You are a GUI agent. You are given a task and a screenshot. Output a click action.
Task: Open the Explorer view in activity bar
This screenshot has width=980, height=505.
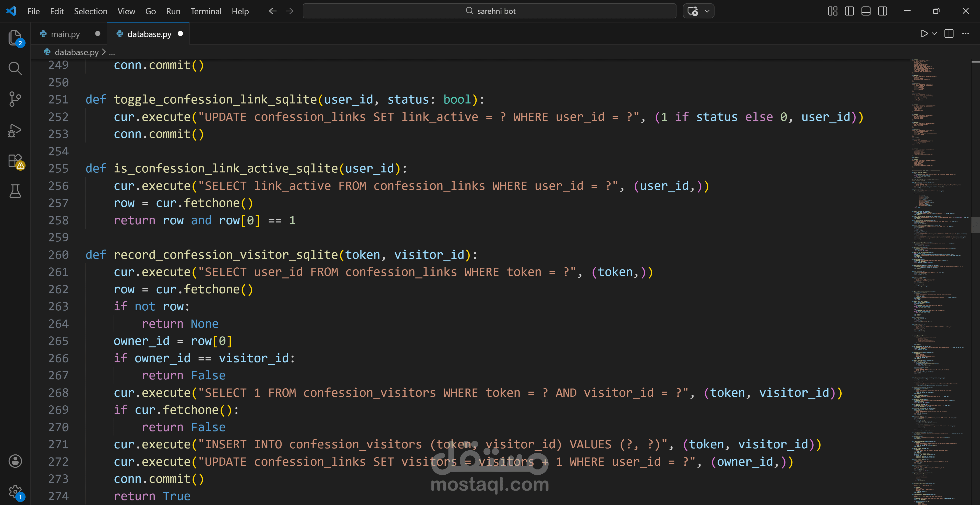[x=15, y=38]
